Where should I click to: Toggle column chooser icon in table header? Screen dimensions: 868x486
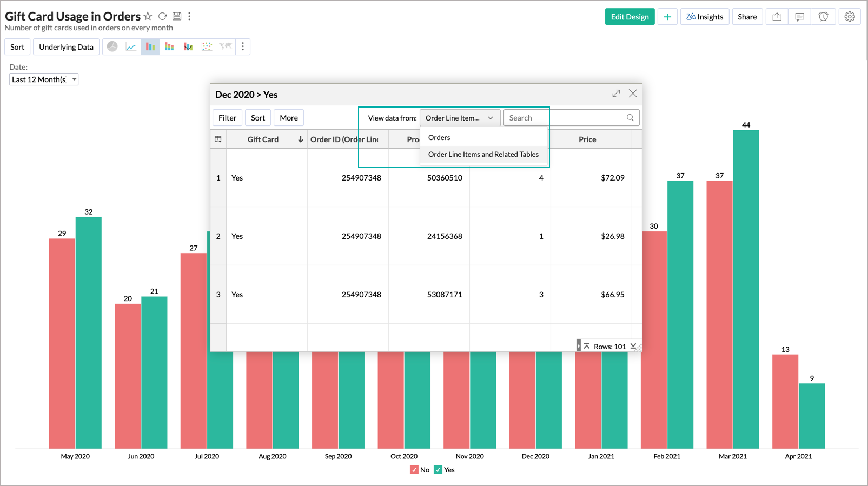(x=218, y=139)
